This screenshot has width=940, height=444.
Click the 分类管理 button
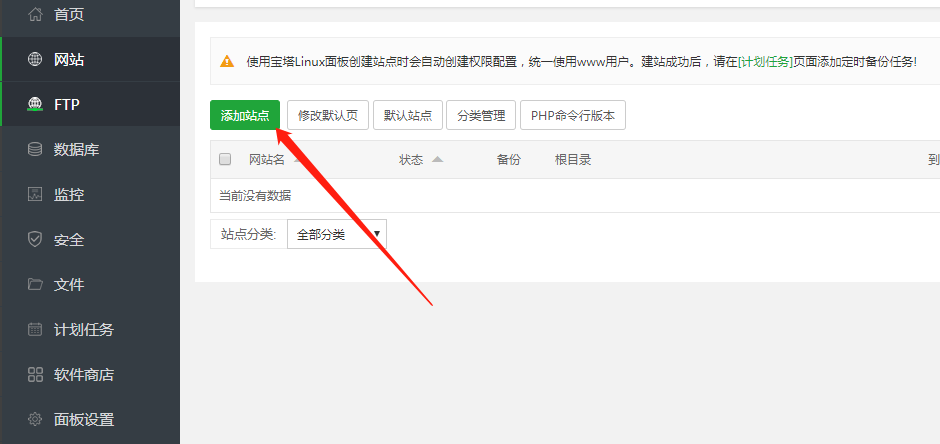point(481,115)
